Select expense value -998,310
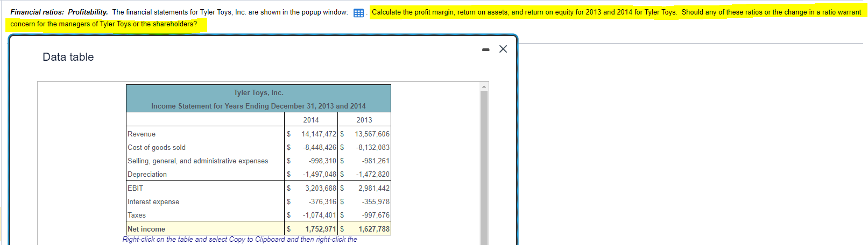Image resolution: width=868 pixels, height=245 pixels. coord(322,161)
